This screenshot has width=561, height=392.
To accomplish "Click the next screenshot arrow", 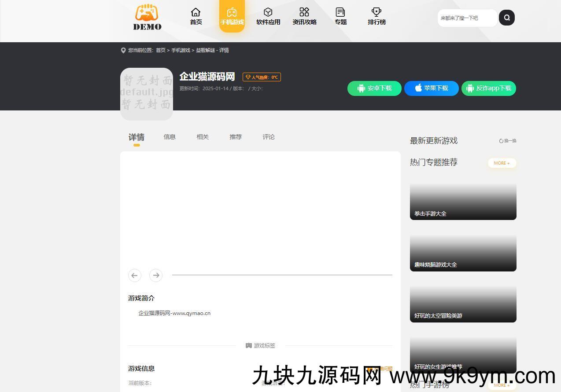I will tap(156, 275).
